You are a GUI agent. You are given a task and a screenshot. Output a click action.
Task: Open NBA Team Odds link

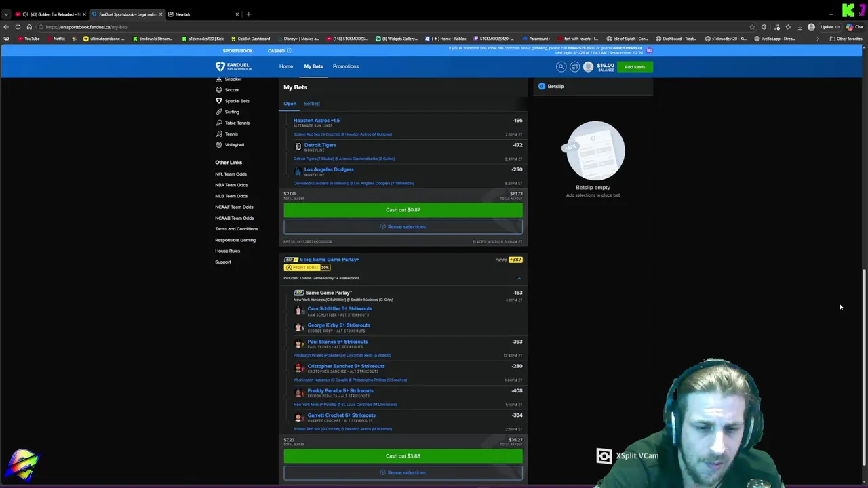coord(231,185)
